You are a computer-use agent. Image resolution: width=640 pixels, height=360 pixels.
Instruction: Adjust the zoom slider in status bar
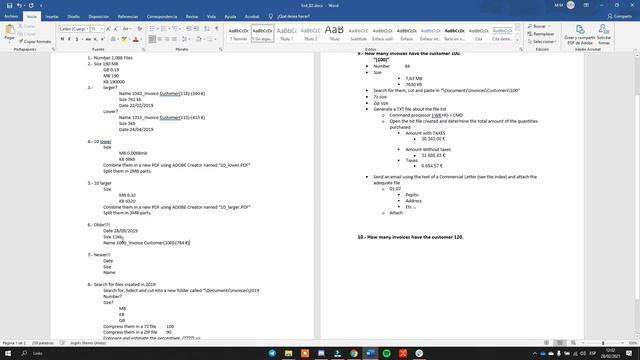click(x=603, y=343)
